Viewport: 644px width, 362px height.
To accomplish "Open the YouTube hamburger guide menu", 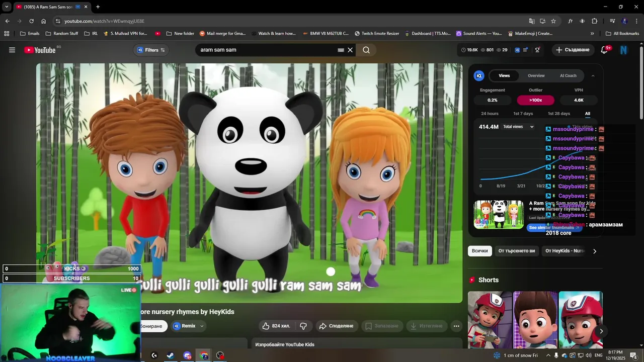I will pyautogui.click(x=12, y=50).
